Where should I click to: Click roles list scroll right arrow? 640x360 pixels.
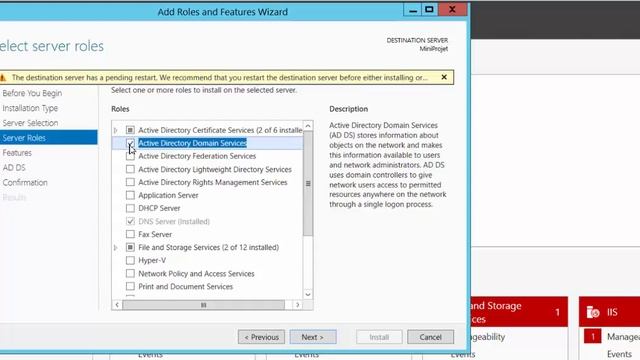(x=298, y=305)
